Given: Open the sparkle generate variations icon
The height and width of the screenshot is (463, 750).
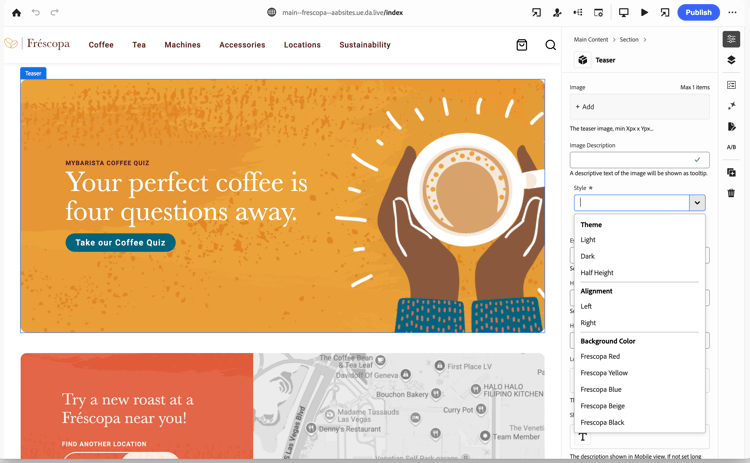Looking at the screenshot, I should point(731,106).
